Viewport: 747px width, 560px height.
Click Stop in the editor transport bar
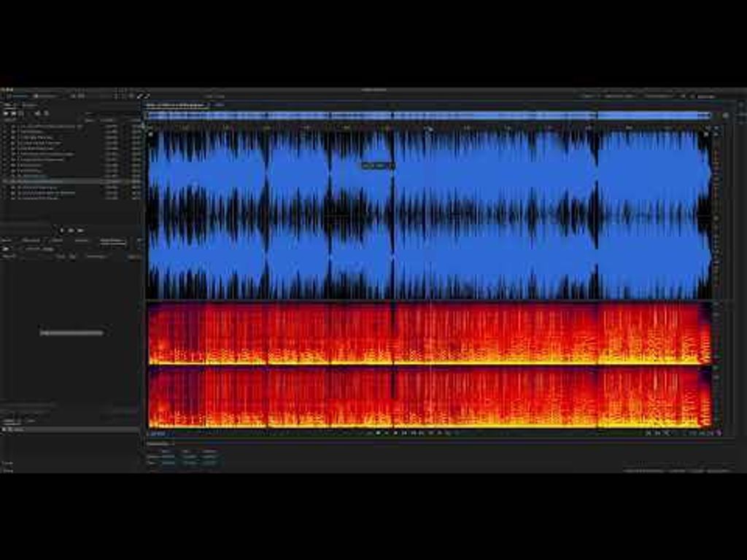tap(378, 433)
